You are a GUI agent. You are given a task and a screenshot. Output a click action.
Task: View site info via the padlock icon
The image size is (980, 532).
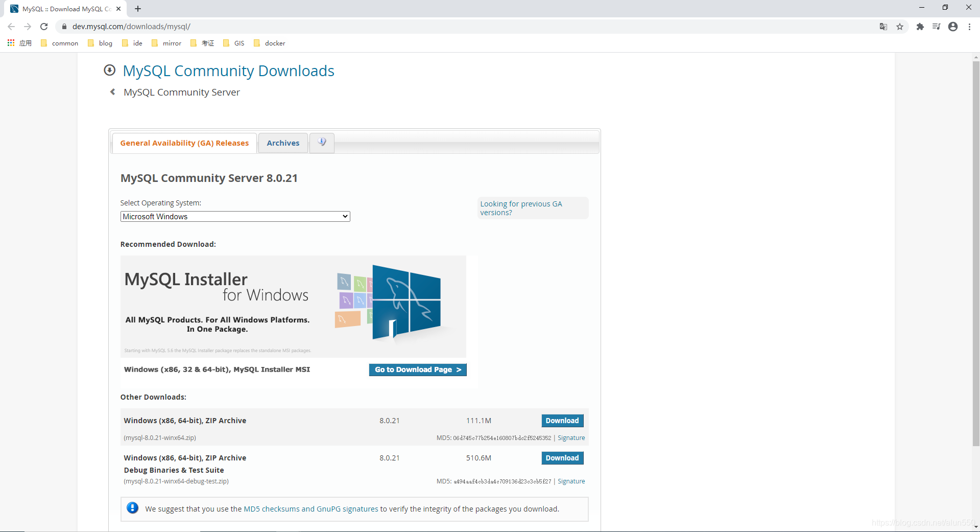coord(64,27)
